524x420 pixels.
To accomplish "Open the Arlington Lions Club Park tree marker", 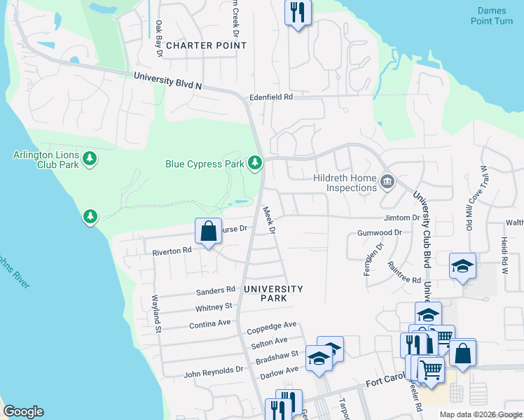I will pyautogui.click(x=90, y=159).
